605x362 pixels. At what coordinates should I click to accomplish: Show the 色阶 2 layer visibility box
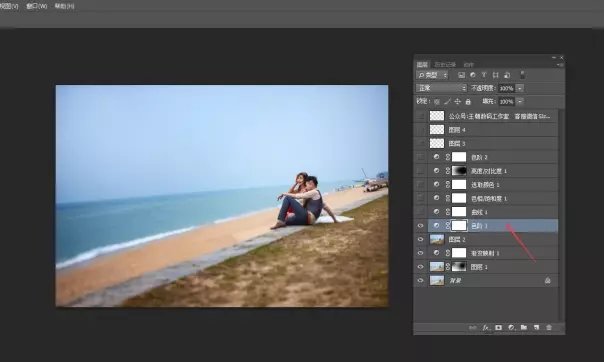421,157
